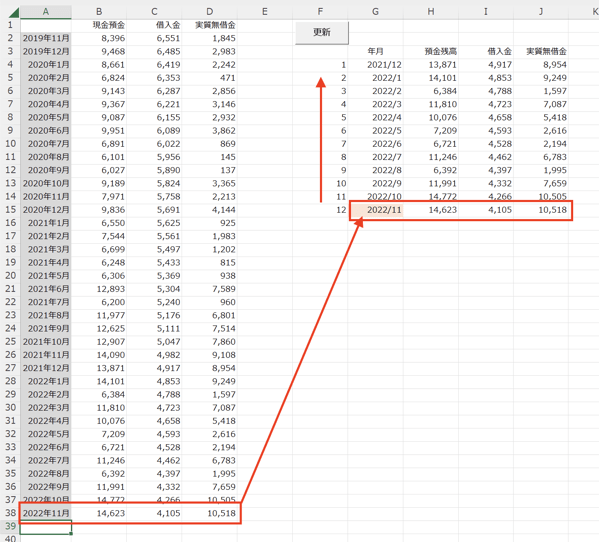Click cell A2 showing 2019年11月
This screenshot has width=599, height=542.
click(45, 38)
